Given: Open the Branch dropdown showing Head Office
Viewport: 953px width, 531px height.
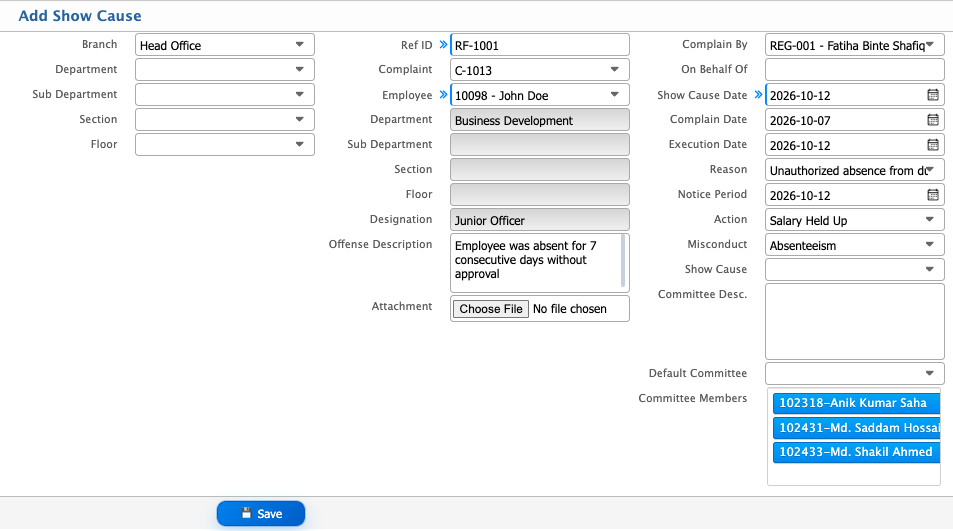Looking at the screenshot, I should [x=224, y=45].
